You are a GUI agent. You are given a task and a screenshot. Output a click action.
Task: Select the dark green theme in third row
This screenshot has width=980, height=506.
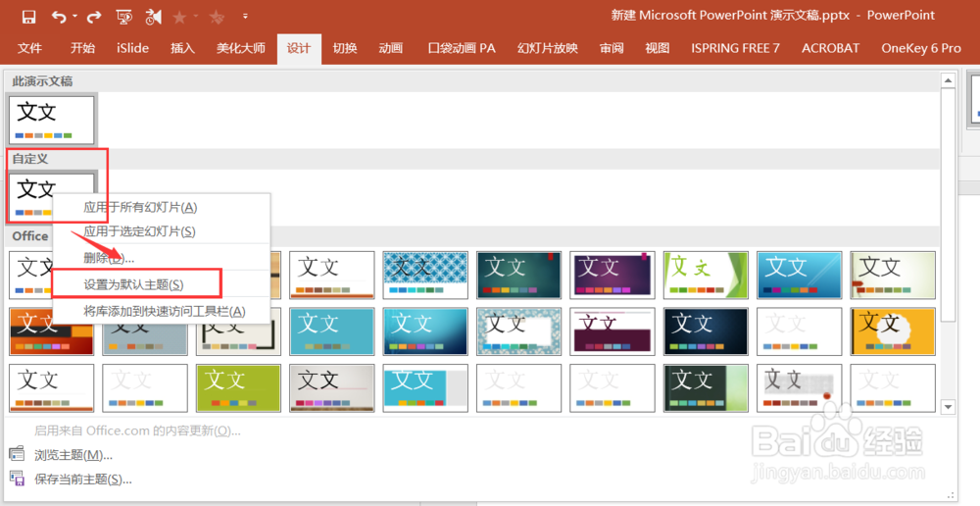pos(706,387)
